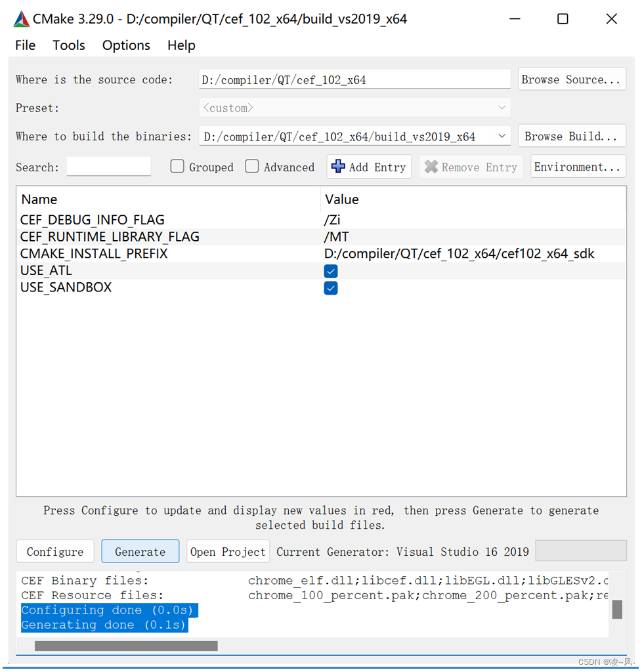Click the Browse Build button

pos(572,136)
